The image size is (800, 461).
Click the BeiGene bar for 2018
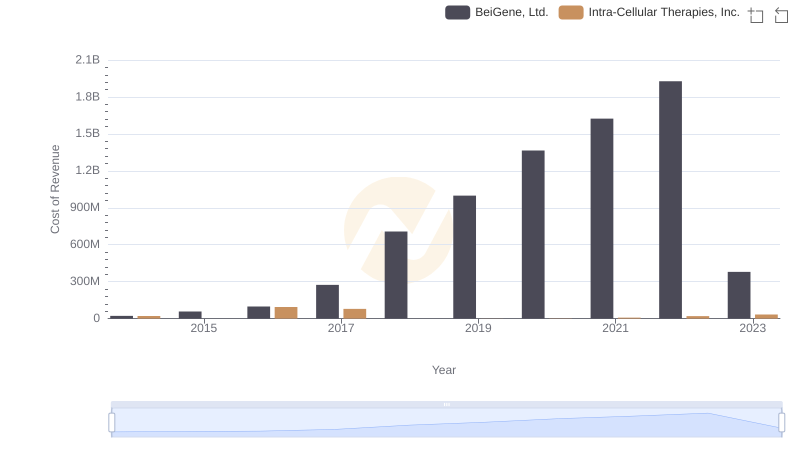coord(396,275)
